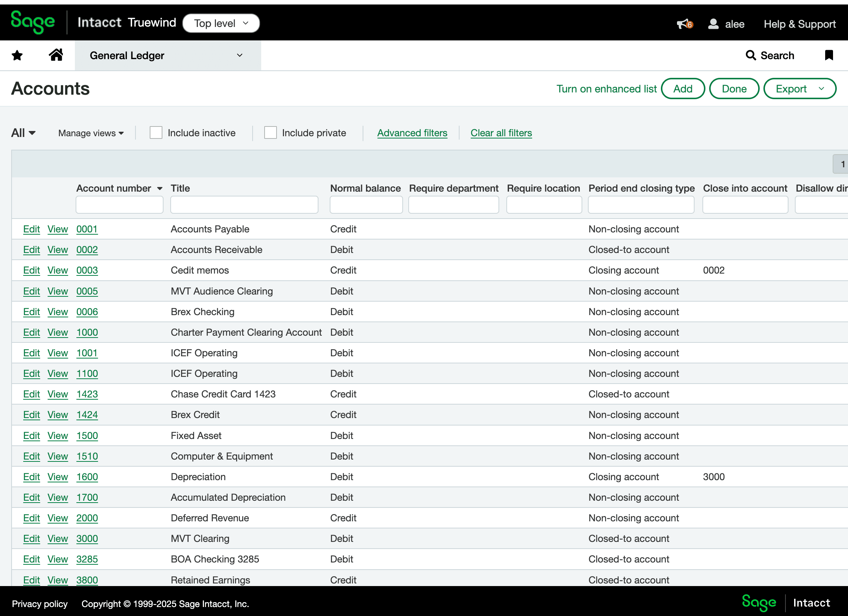
Task: Open the Privacy policy link
Action: click(40, 604)
